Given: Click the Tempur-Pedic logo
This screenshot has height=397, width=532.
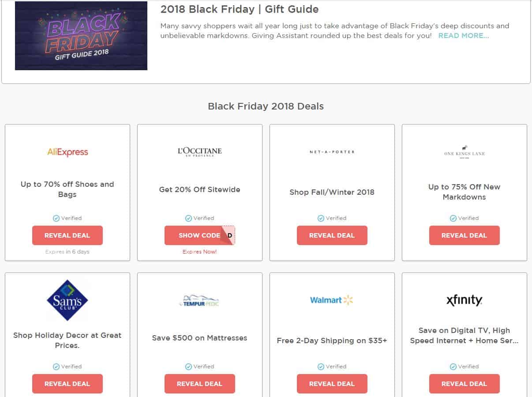Looking at the screenshot, I should 199,301.
